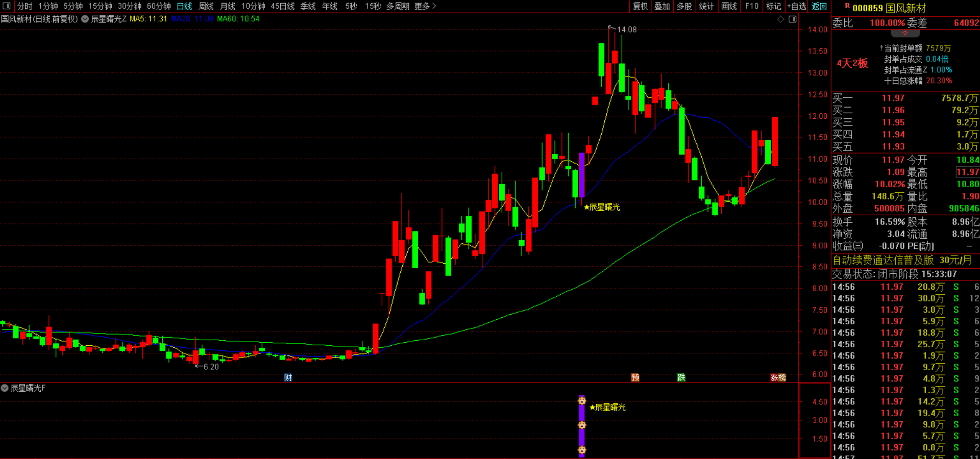Select the 60分钟 period tab
Image resolution: width=980 pixels, height=459 pixels.
[x=159, y=6]
